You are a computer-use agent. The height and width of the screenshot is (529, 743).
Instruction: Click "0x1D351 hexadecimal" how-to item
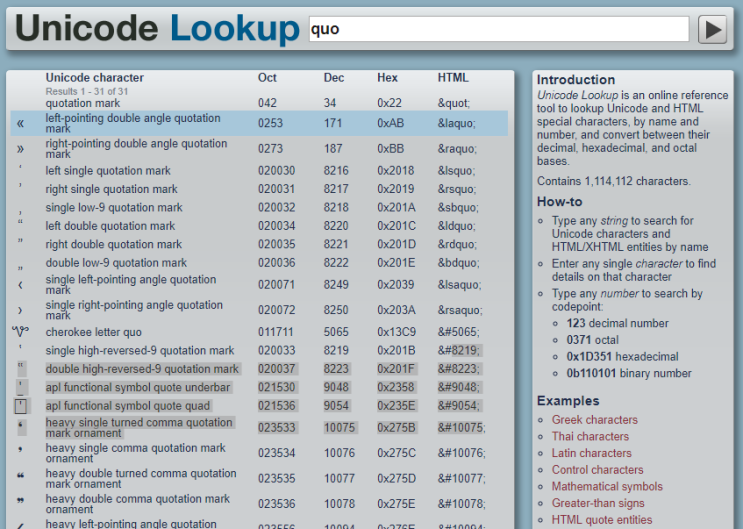click(622, 356)
